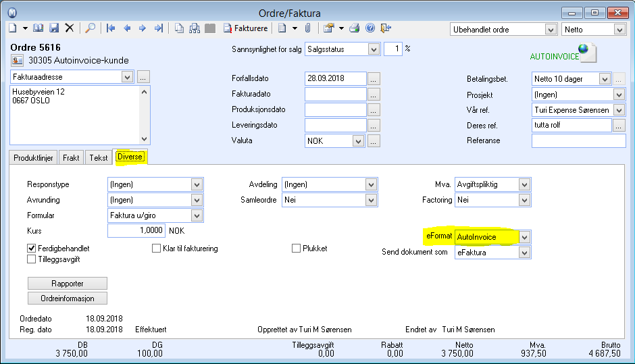
Task: Click the Kurs exchange rate field
Action: 136,231
